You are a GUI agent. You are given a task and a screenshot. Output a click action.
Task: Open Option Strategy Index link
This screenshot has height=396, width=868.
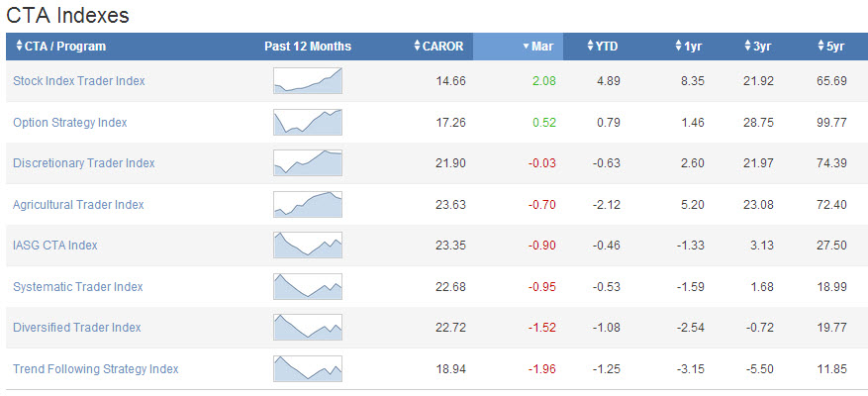point(69,123)
